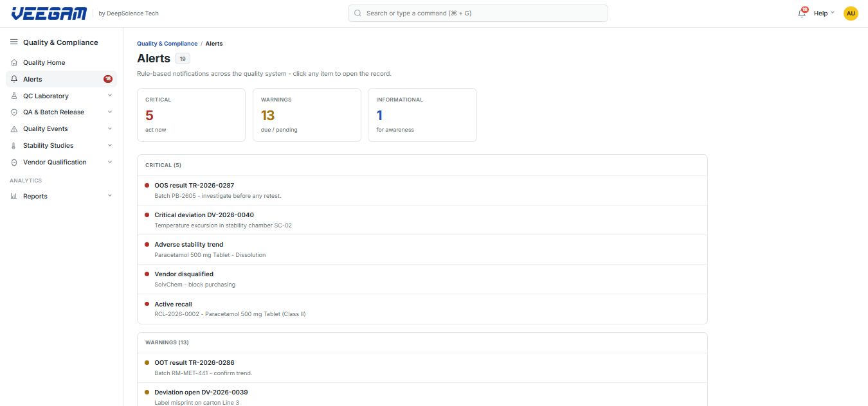Focus the search or command input field
868x406 pixels.
pyautogui.click(x=478, y=13)
